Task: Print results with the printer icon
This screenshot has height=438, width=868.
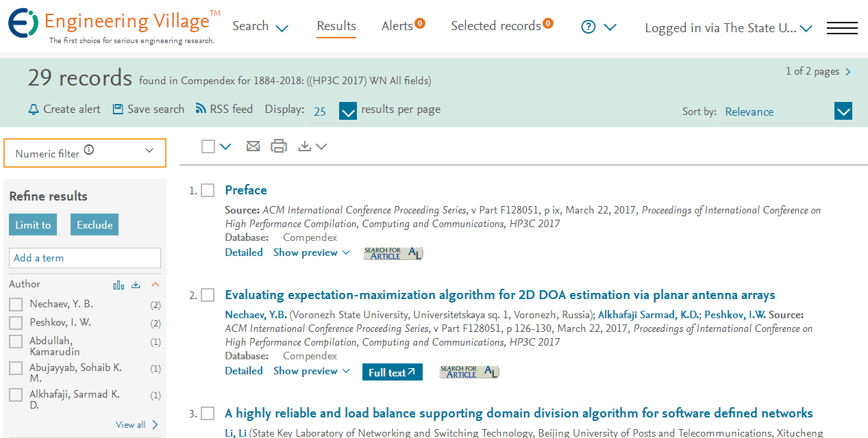Action: coord(279,146)
